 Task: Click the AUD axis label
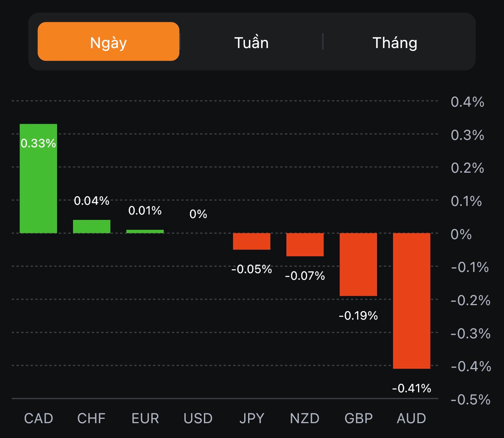point(411,418)
